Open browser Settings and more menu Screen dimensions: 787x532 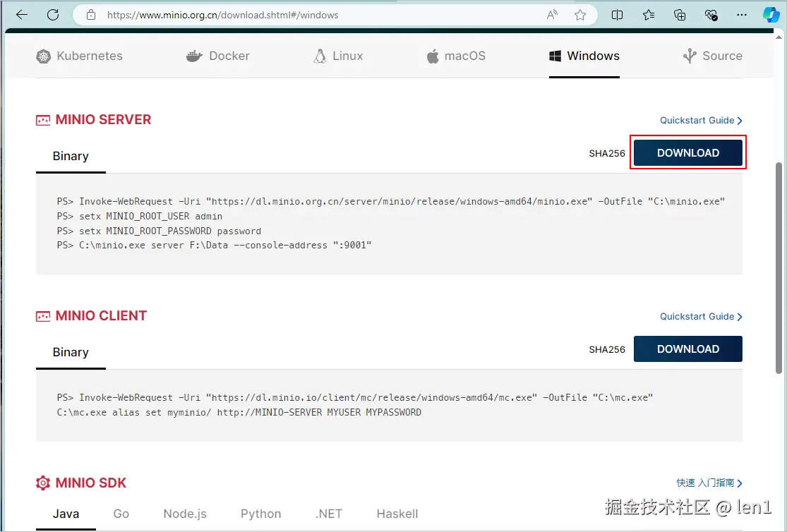742,15
